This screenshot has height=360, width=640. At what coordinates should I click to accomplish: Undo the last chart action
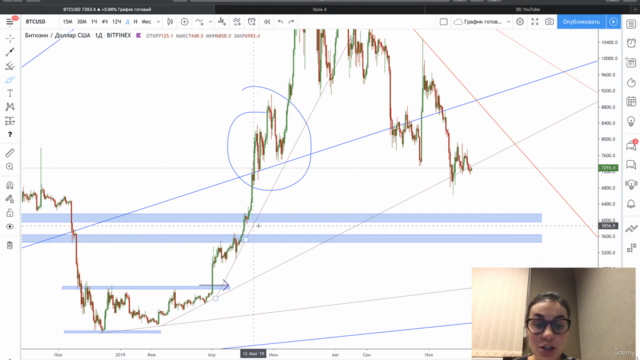[280, 22]
